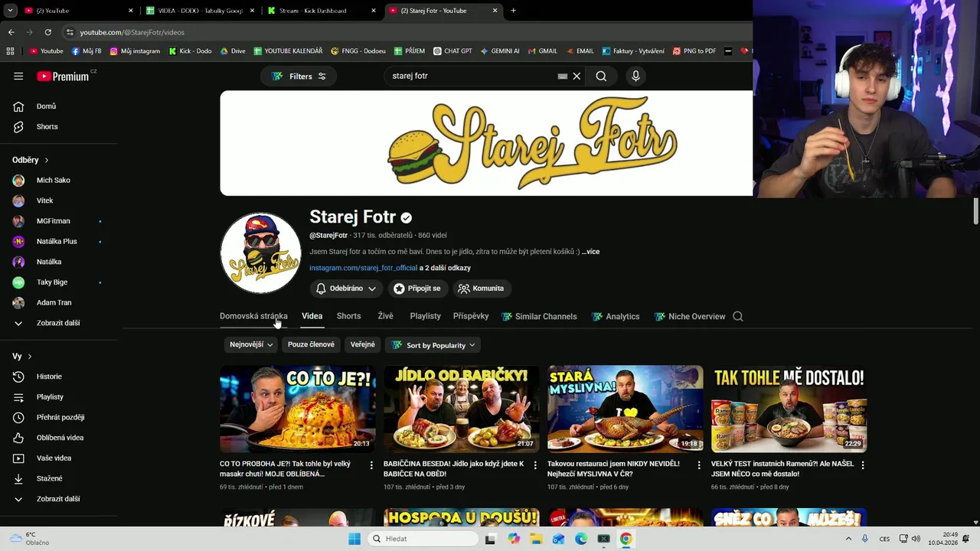The width and height of the screenshot is (980, 551).
Task: Open Odebíráno subscription dropdown
Action: tap(345, 289)
